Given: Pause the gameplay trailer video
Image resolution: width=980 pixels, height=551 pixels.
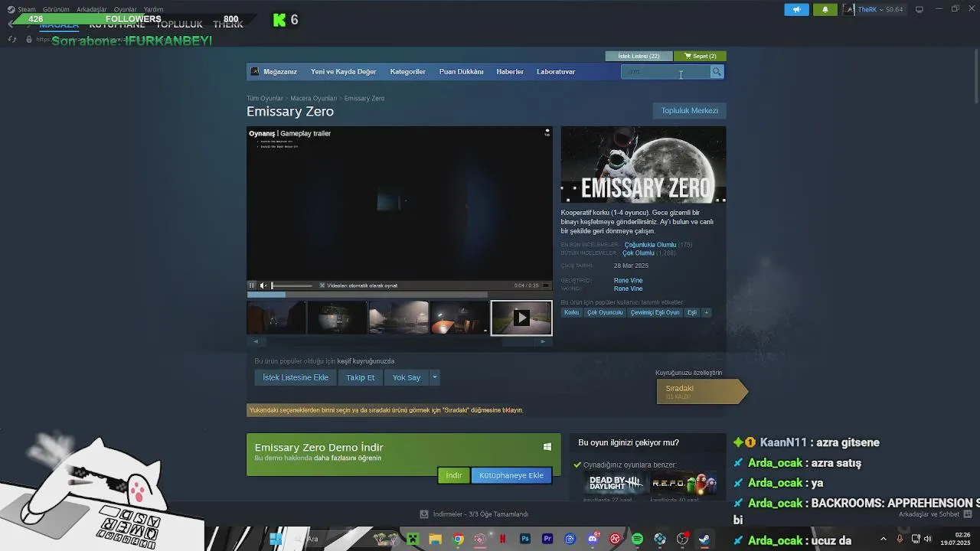Looking at the screenshot, I should pos(251,285).
